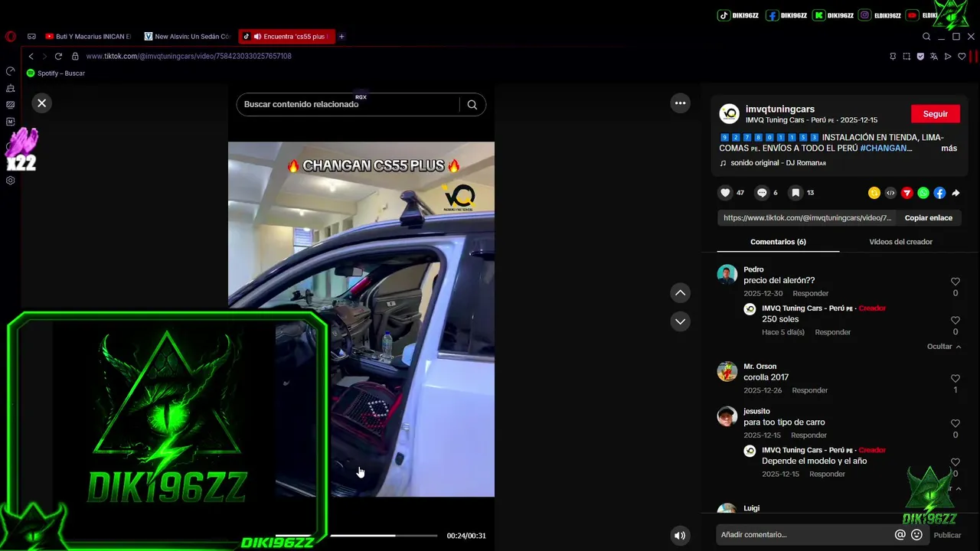Open a new browser tab

[341, 36]
